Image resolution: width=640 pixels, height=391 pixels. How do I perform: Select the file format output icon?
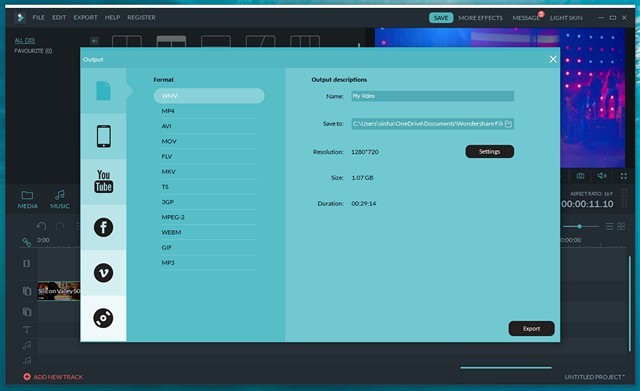(x=103, y=91)
